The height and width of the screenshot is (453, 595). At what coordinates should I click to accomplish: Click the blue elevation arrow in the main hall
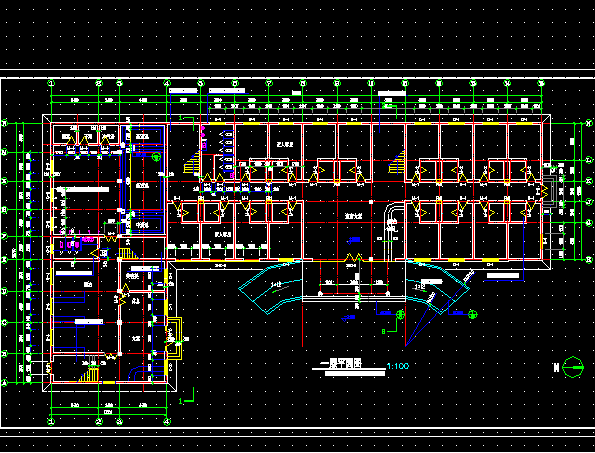point(354,240)
